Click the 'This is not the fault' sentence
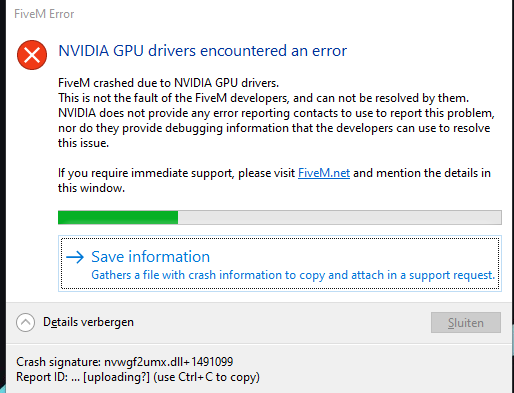This screenshot has width=514, height=393. point(263,98)
